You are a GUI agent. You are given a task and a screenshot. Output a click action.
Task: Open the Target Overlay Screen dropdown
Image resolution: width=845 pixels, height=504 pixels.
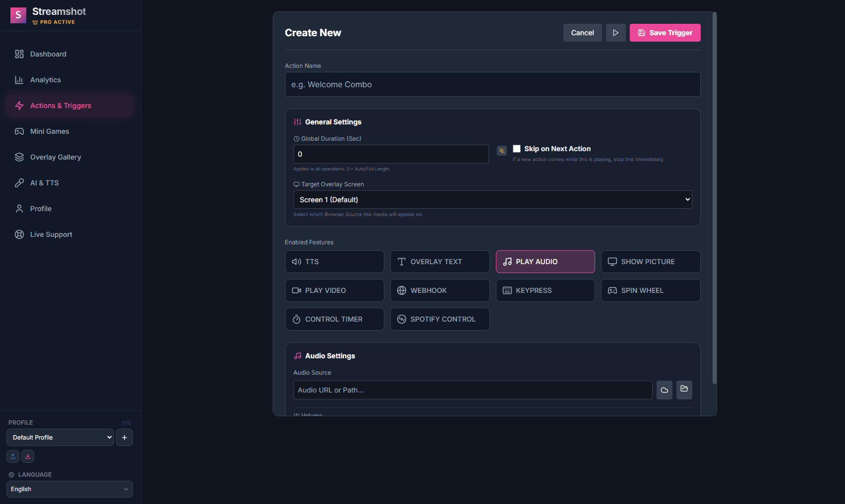coord(492,199)
